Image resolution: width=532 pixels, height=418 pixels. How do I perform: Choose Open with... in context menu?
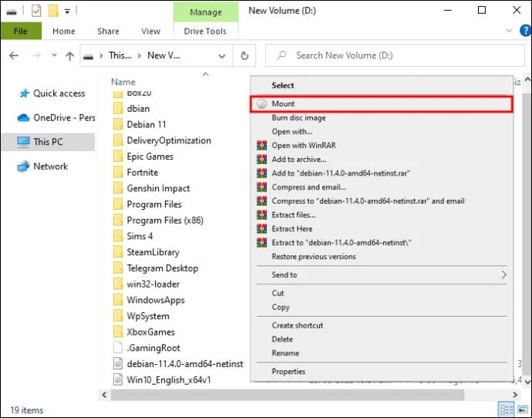pos(382,132)
